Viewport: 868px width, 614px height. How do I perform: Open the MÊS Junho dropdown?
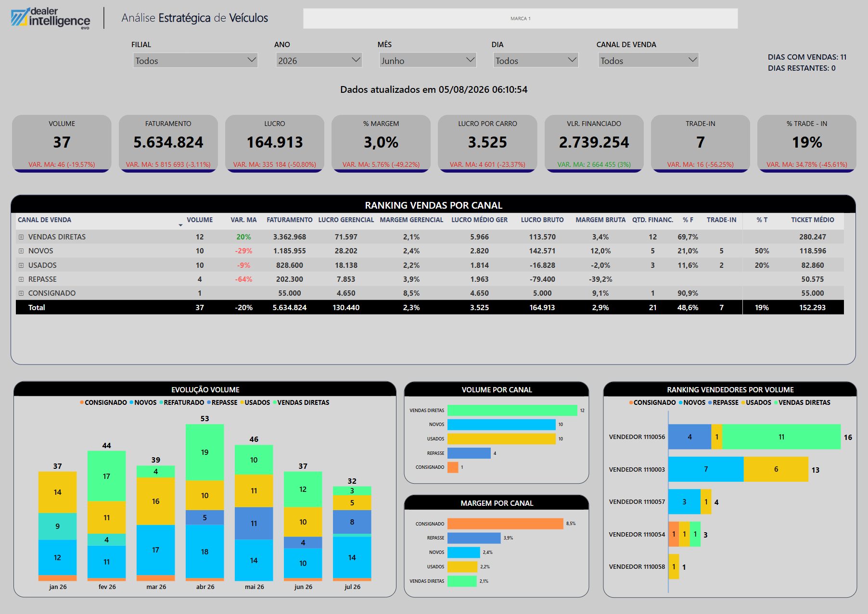point(428,61)
